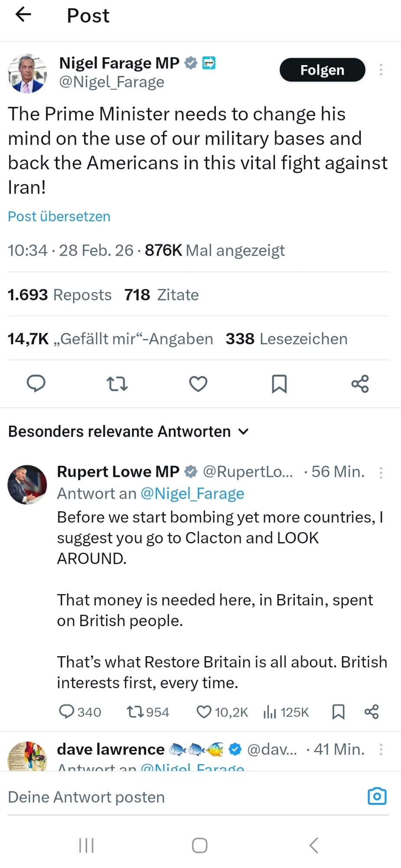The image size is (401, 868).
Task: Like the main post via the heart icon
Action: point(198,384)
